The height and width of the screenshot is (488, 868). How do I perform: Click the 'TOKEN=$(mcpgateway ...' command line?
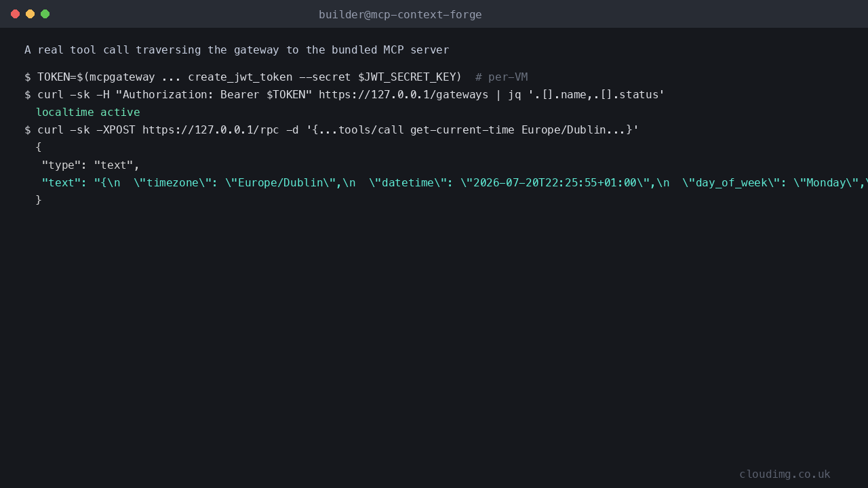tap(276, 77)
